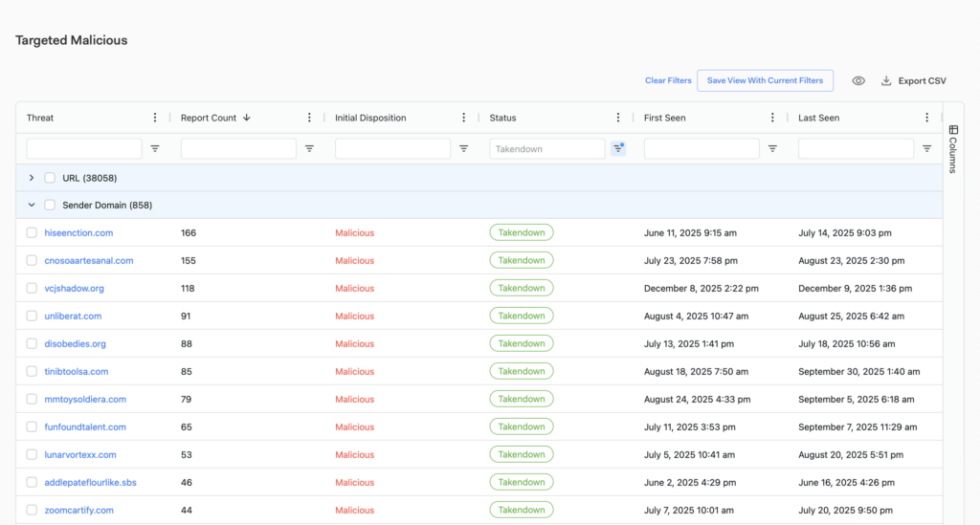Select vcjshadow.org row checkbox
The height and width of the screenshot is (525, 980).
tap(32, 289)
